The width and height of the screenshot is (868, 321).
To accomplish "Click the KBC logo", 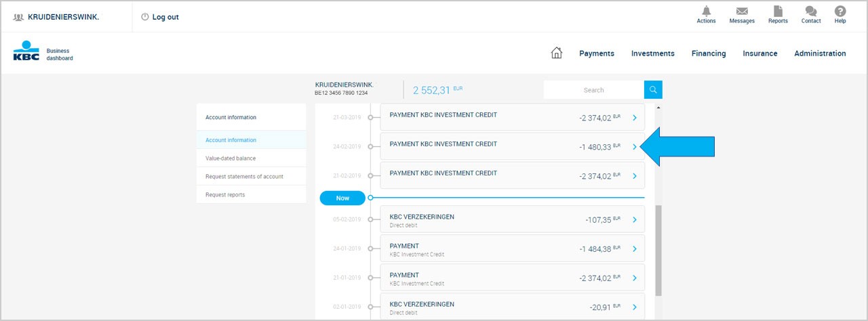I will click(x=26, y=51).
